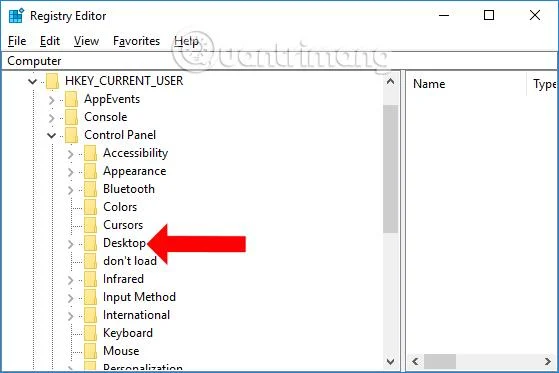Collapse the Control Panel key
Screen dimensions: 559x373
(x=52, y=136)
